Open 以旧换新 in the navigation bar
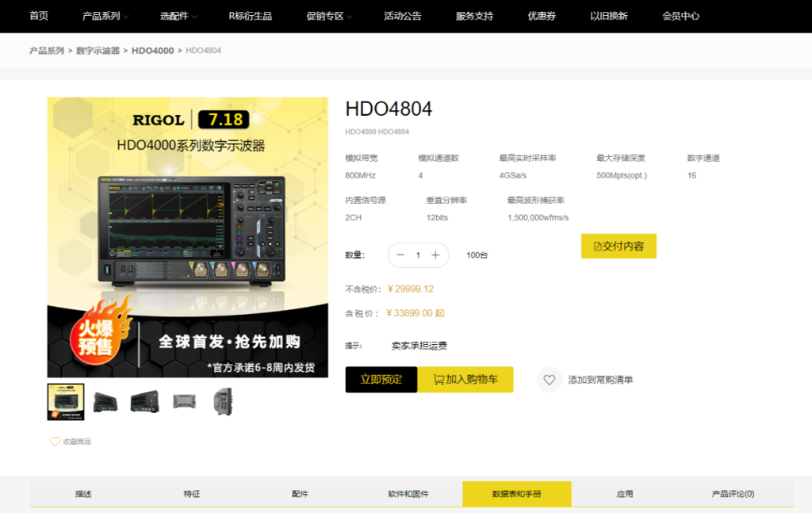The image size is (812, 513). pos(608,16)
